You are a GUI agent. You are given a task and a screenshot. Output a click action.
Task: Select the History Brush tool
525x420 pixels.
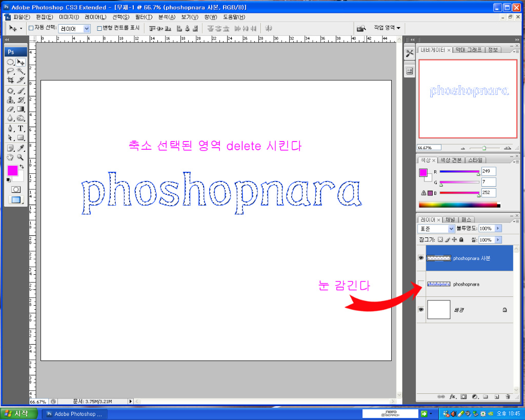pos(21,100)
